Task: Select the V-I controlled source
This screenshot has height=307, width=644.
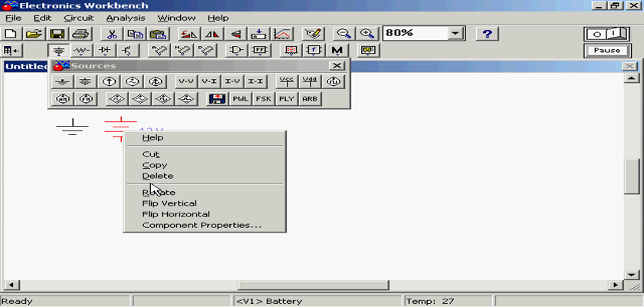Action: coord(209,82)
